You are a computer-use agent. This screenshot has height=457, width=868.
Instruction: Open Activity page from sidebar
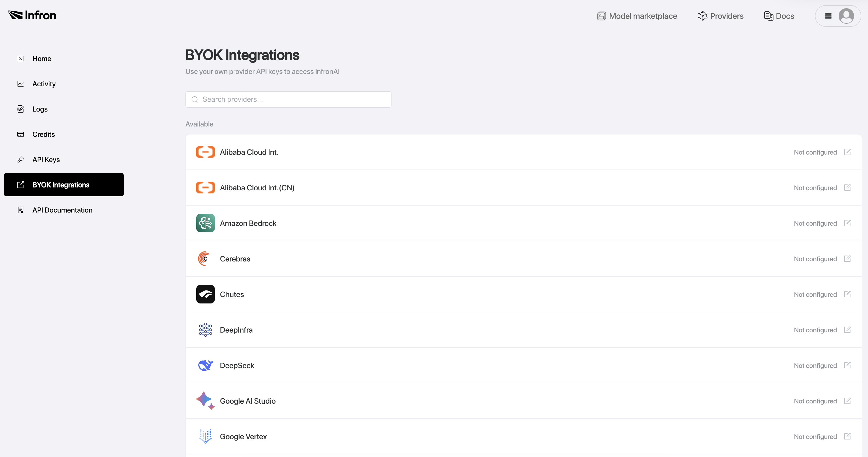(x=44, y=84)
